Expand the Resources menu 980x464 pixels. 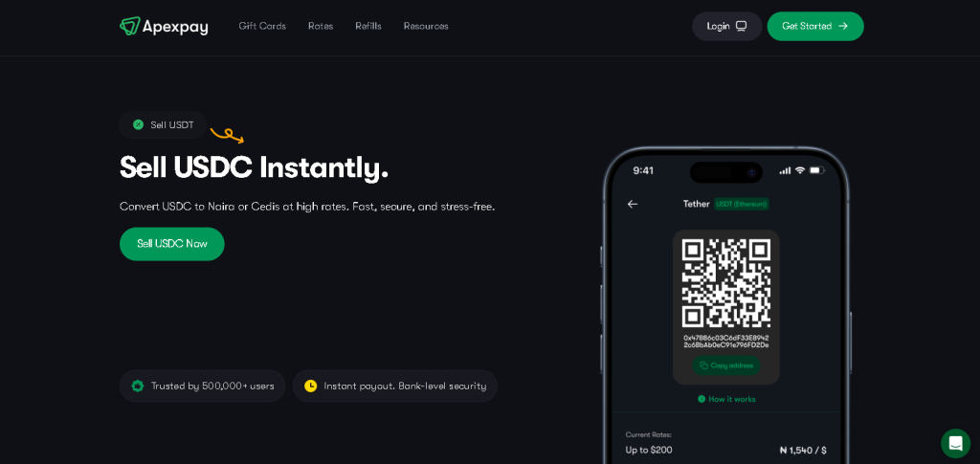pos(426,26)
